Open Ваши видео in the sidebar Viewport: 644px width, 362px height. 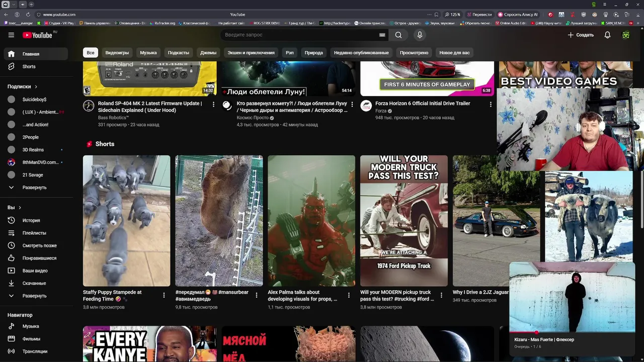36,270
